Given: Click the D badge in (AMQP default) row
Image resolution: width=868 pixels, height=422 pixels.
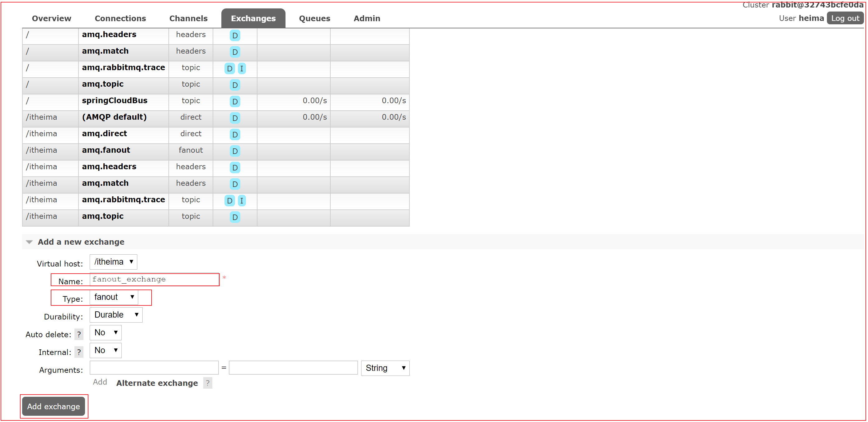Looking at the screenshot, I should coord(235,118).
